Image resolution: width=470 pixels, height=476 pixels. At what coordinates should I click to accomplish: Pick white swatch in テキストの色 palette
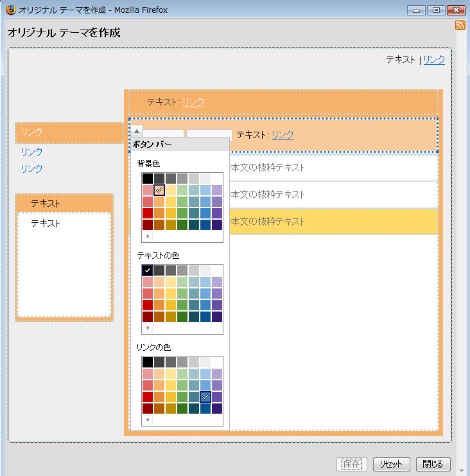point(217,270)
